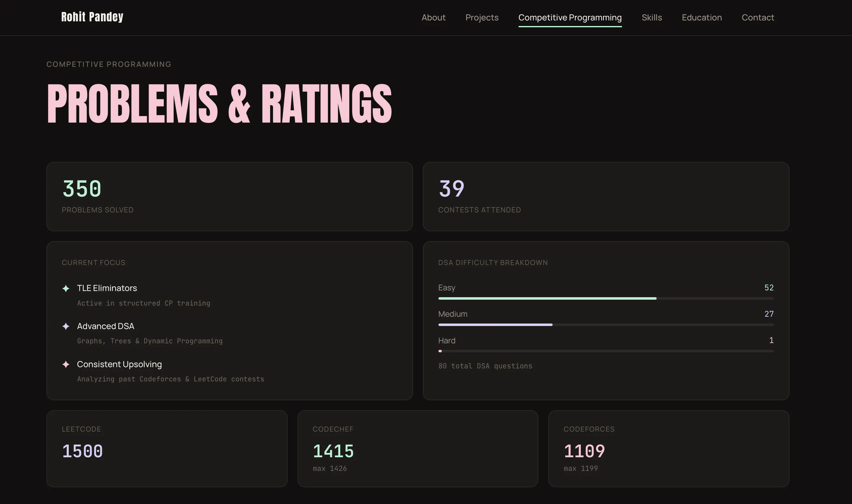
Task: Click the purple star beside Advanced DSA
Action: [66, 326]
